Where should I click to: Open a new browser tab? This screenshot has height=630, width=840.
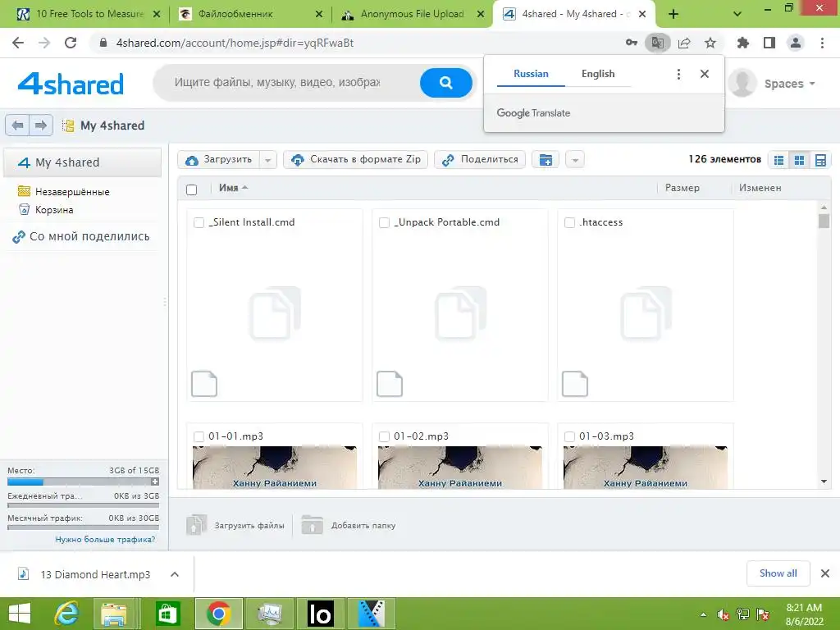point(673,14)
